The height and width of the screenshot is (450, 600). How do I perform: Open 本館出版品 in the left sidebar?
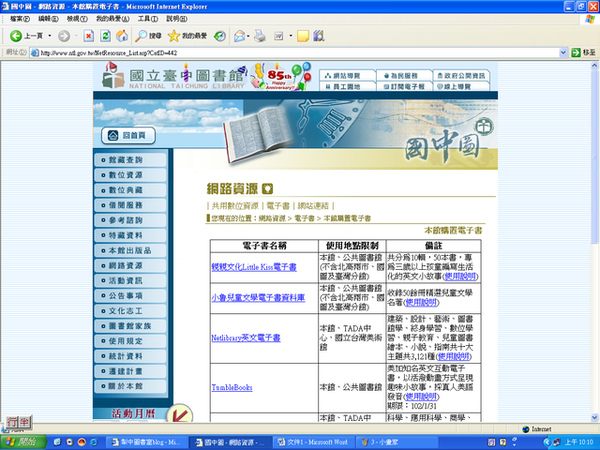pyautogui.click(x=130, y=251)
